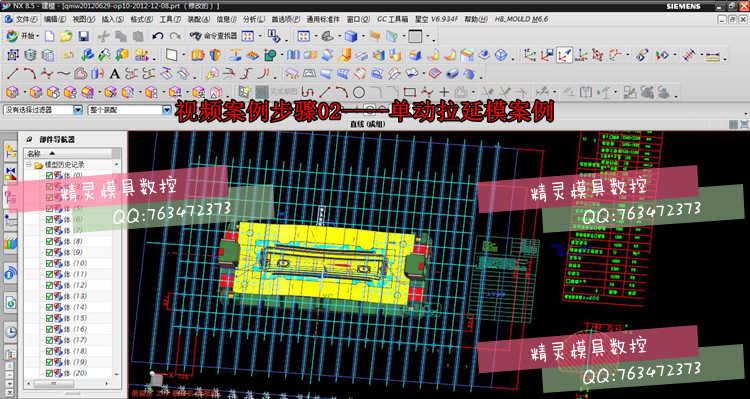Open the 装配(A) menu
This screenshot has height=399, width=750.
199,20
